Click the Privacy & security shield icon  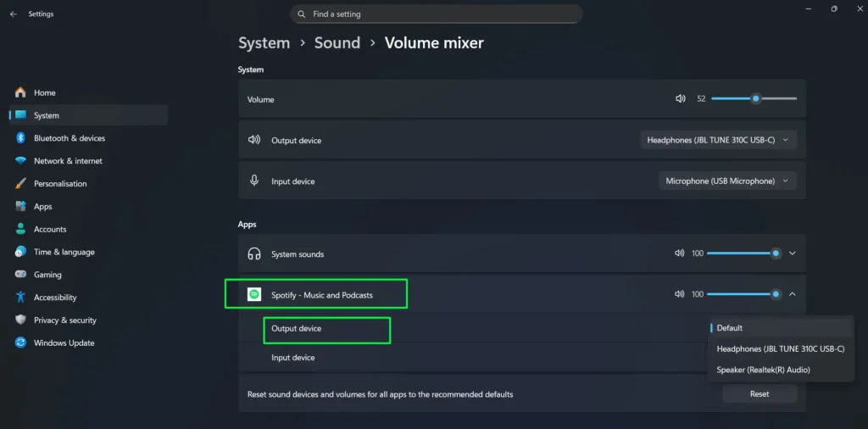pos(20,320)
